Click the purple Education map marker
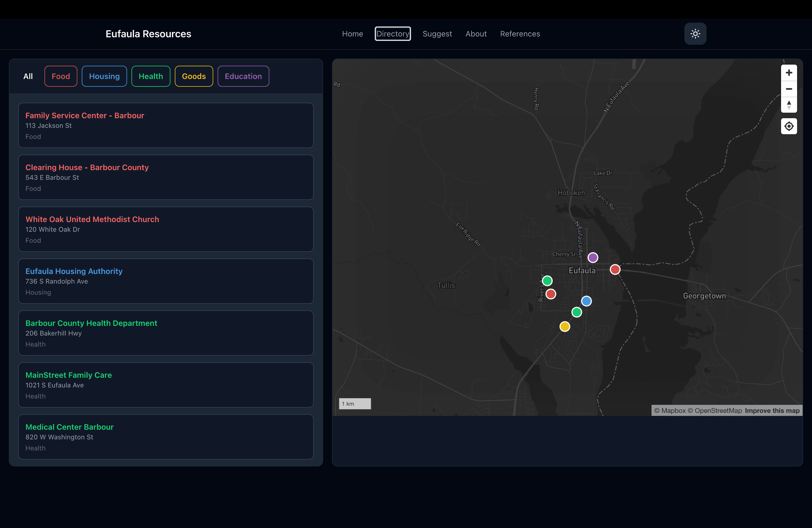Image resolution: width=812 pixels, height=528 pixels. [x=593, y=258]
